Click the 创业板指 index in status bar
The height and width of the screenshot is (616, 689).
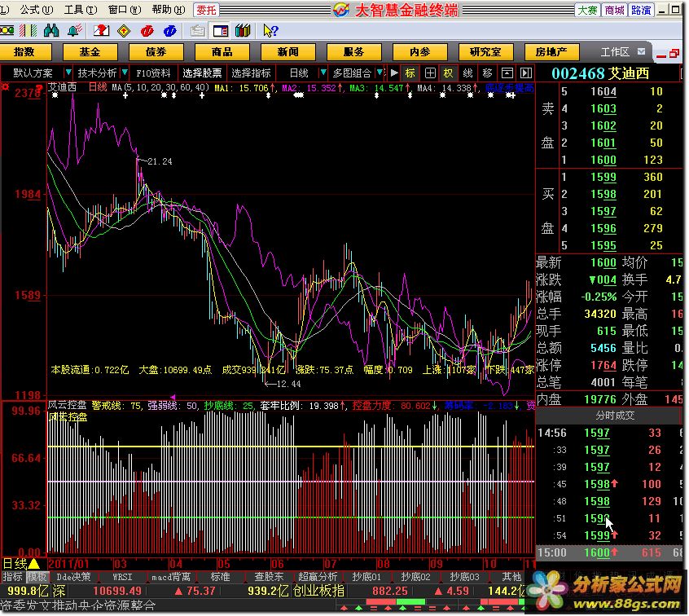[x=318, y=591]
